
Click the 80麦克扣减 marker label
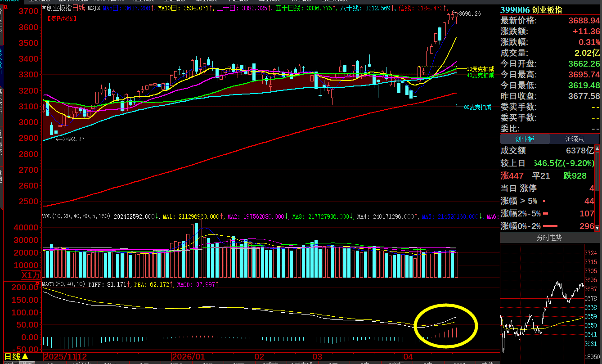pyautogui.click(x=477, y=108)
